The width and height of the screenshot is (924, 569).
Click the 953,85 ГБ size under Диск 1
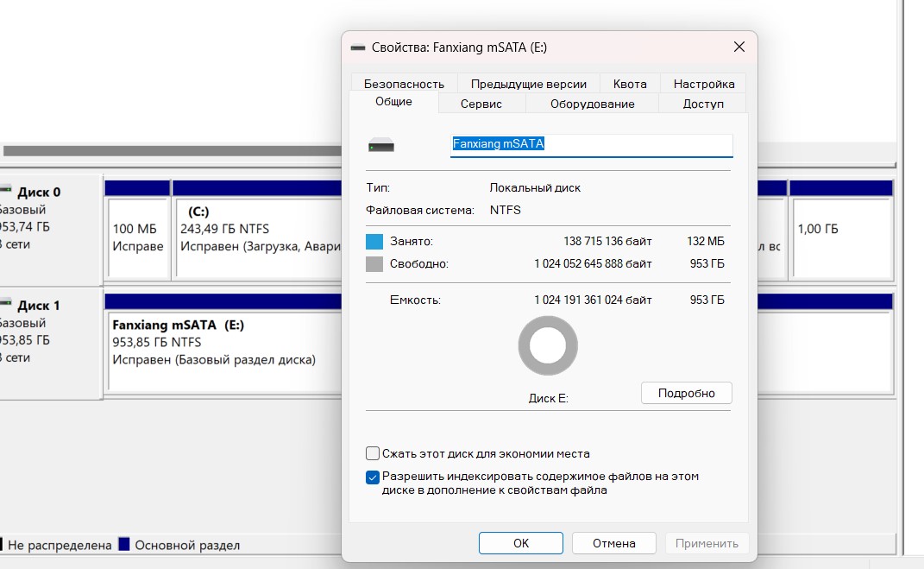pos(25,340)
